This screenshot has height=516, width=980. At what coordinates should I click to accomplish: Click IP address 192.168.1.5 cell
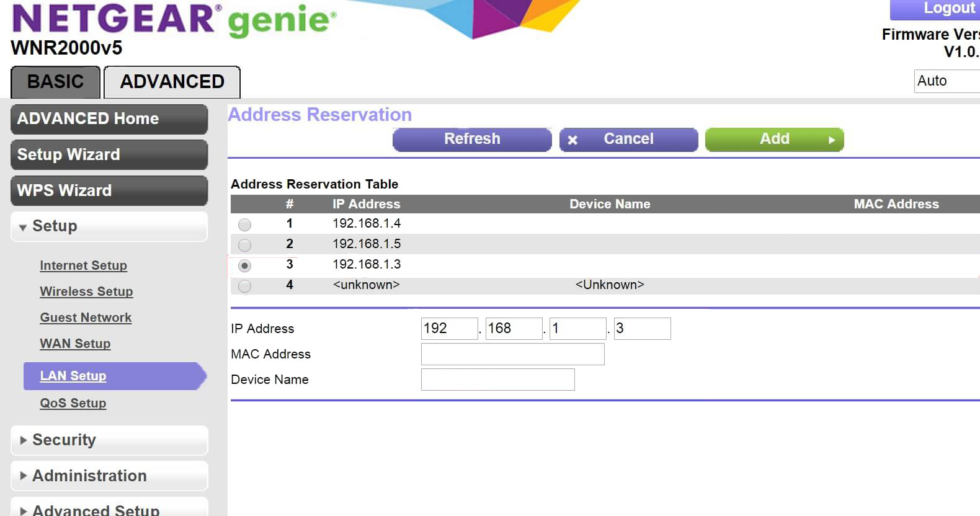[x=367, y=244]
